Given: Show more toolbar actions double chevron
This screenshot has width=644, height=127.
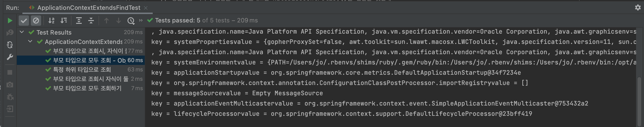Looking at the screenshot, I should click(x=141, y=21).
